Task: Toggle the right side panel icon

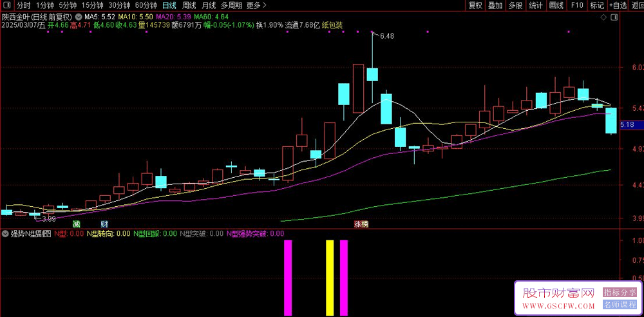Action: pyautogui.click(x=614, y=17)
